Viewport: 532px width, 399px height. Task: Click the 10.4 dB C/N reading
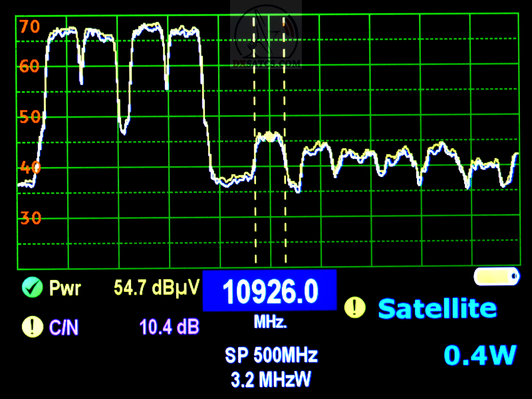(x=169, y=327)
